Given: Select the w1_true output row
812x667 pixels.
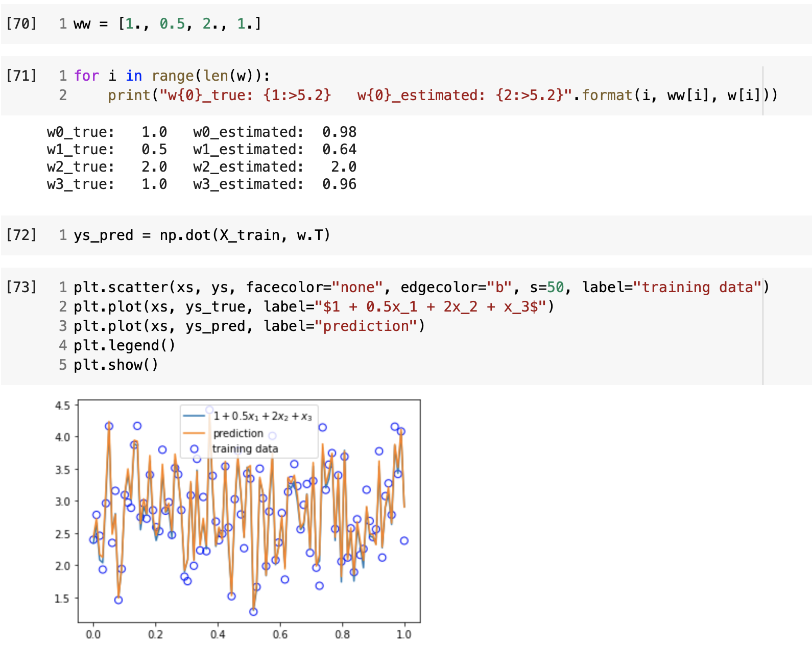Looking at the screenshot, I should pyautogui.click(x=202, y=149).
